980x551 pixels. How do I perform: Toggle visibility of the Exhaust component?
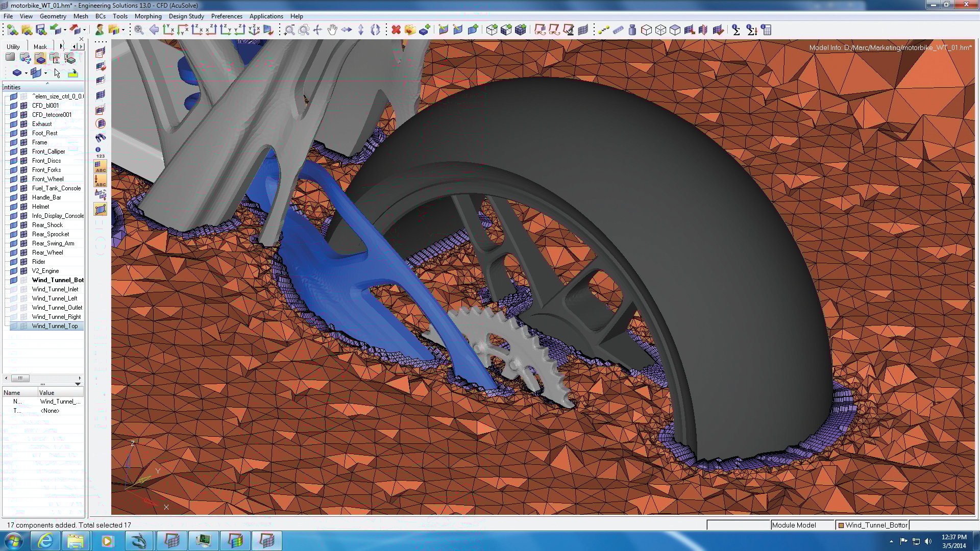click(x=14, y=124)
